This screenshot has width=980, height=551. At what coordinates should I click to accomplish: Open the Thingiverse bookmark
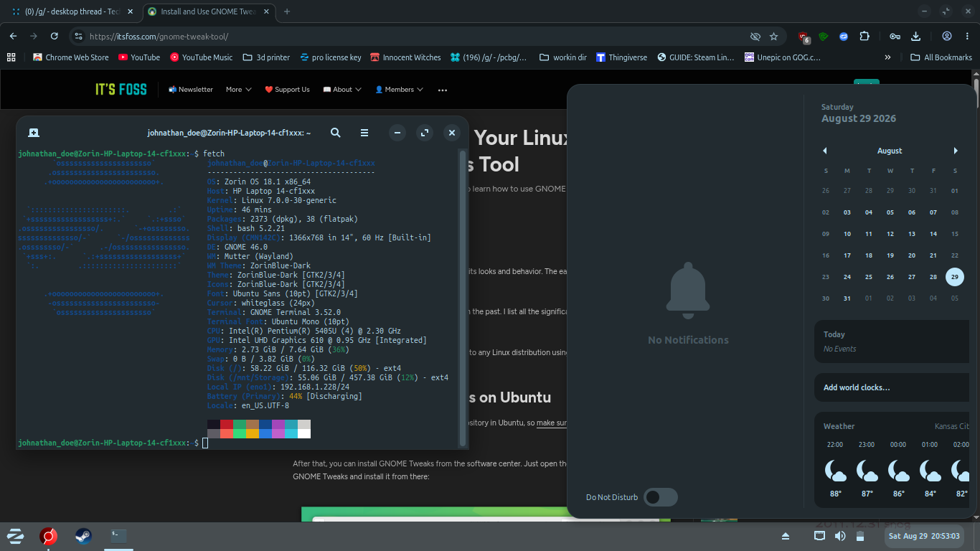tap(621, 57)
